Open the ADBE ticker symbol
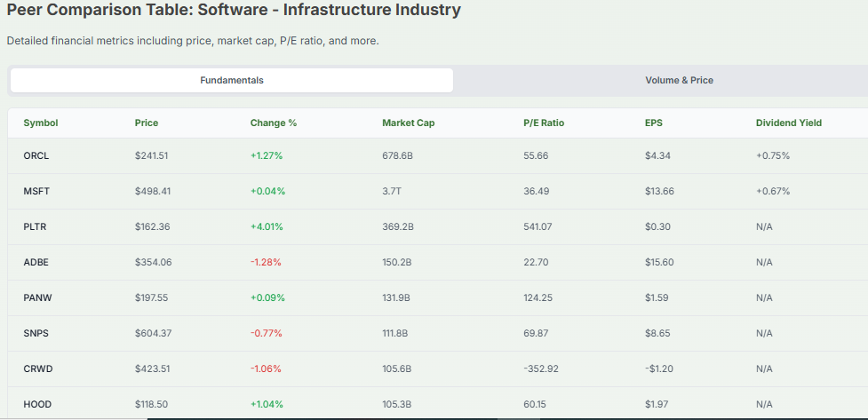Image resolution: width=868 pixels, height=420 pixels. [x=36, y=262]
